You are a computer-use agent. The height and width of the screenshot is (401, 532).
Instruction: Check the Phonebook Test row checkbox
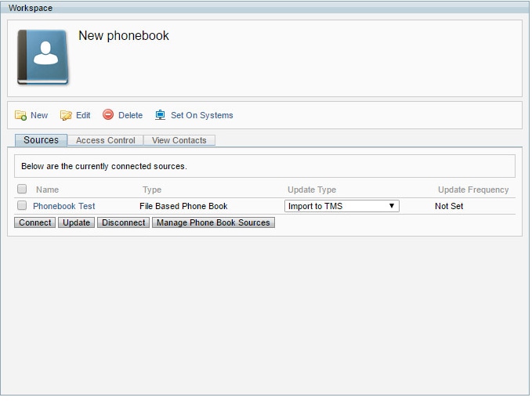coord(22,205)
